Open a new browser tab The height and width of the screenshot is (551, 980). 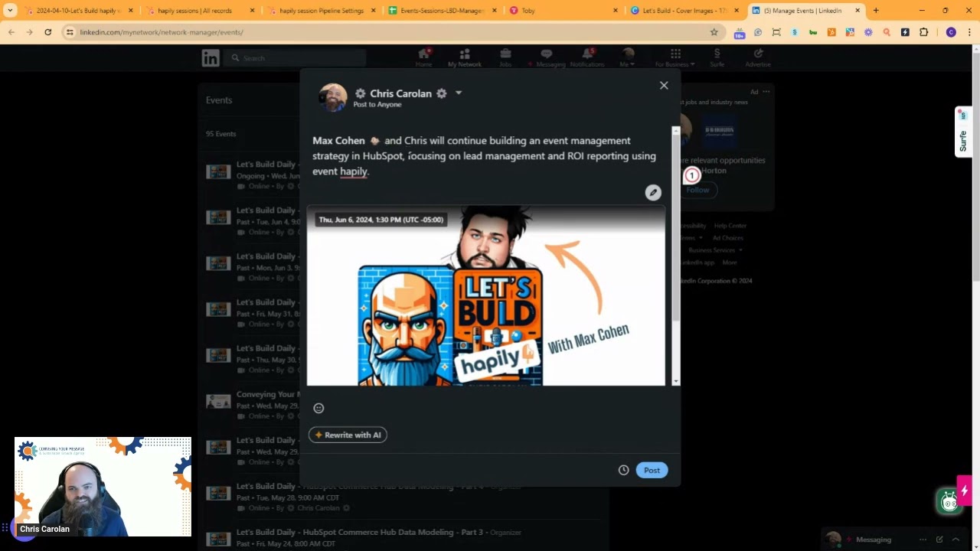click(x=876, y=11)
